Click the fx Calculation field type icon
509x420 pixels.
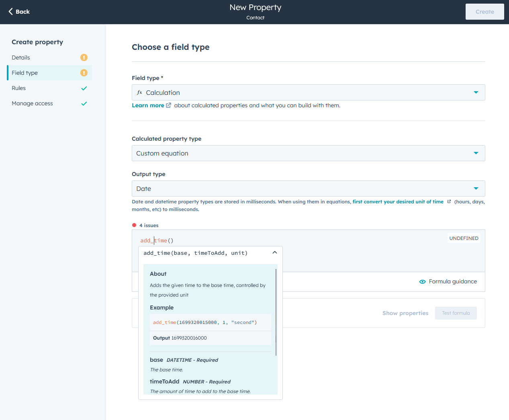tap(139, 92)
